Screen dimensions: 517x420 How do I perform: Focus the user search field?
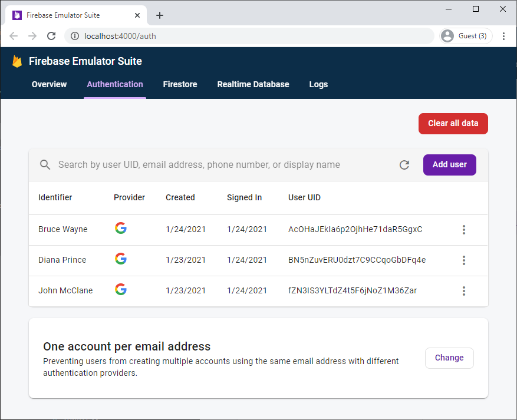pyautogui.click(x=199, y=165)
